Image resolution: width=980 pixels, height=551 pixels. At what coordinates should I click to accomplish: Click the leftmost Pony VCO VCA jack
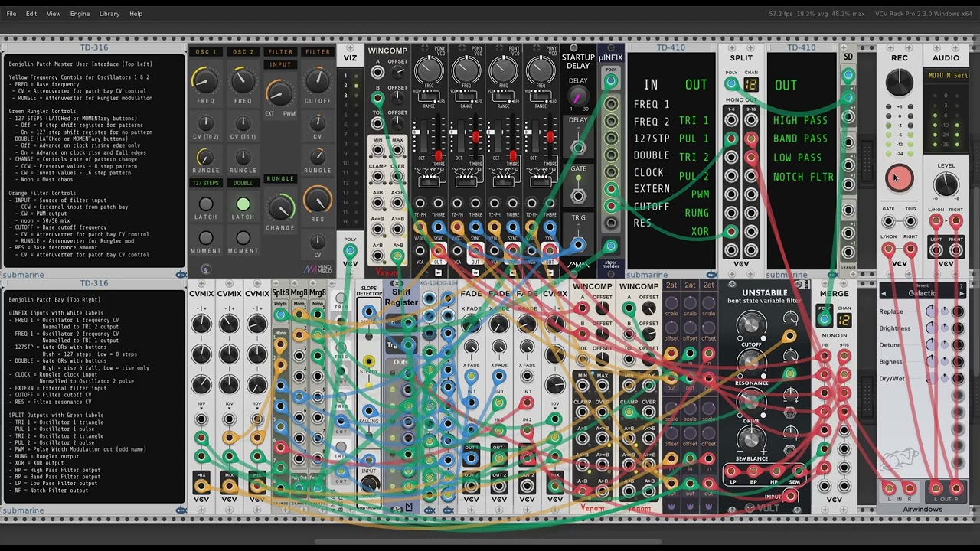point(420,251)
